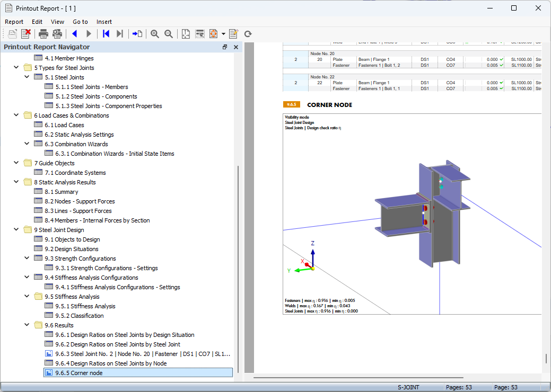Open the Insert menu

(104, 22)
